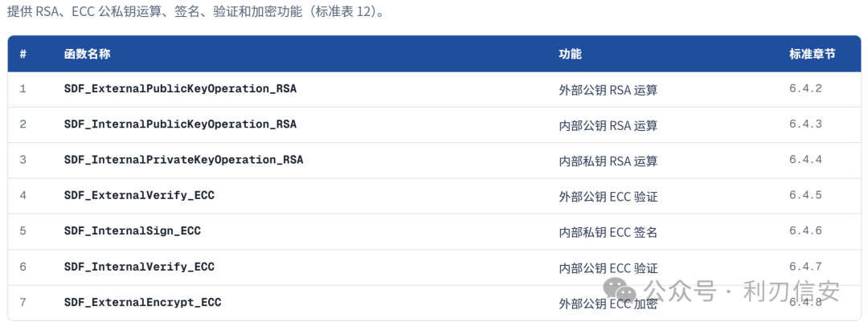Select SDF_ExternalEncrypt_ECC function name
Screen dimensions: 868x326
pyautogui.click(x=143, y=302)
